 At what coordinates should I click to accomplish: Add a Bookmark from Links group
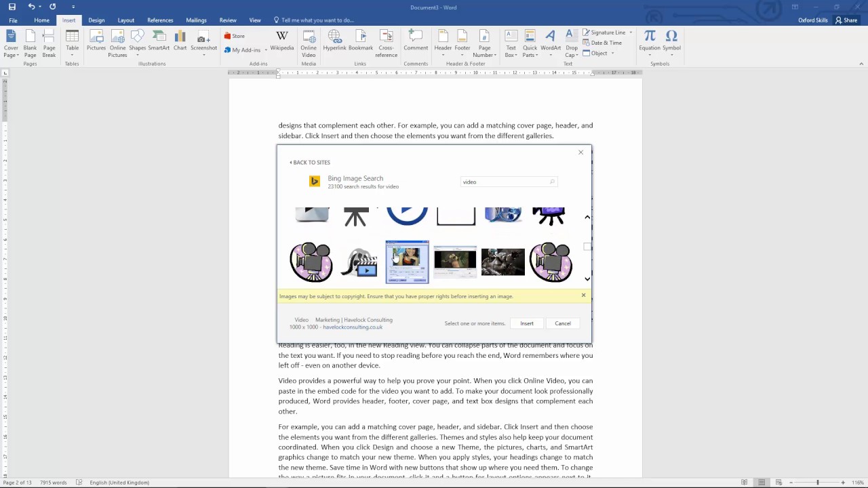pyautogui.click(x=361, y=41)
